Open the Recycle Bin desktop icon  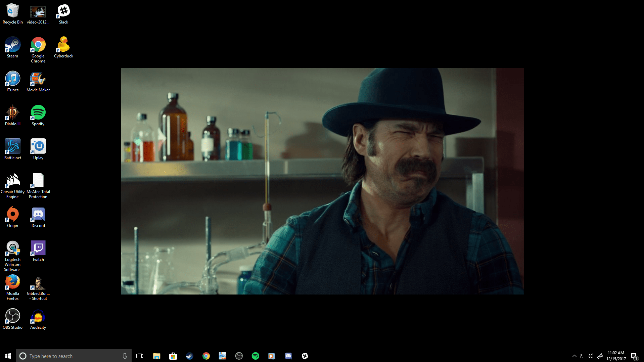coord(13,14)
